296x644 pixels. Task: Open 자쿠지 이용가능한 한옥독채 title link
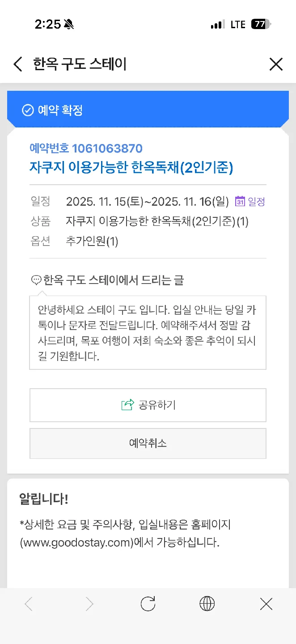pyautogui.click(x=131, y=167)
